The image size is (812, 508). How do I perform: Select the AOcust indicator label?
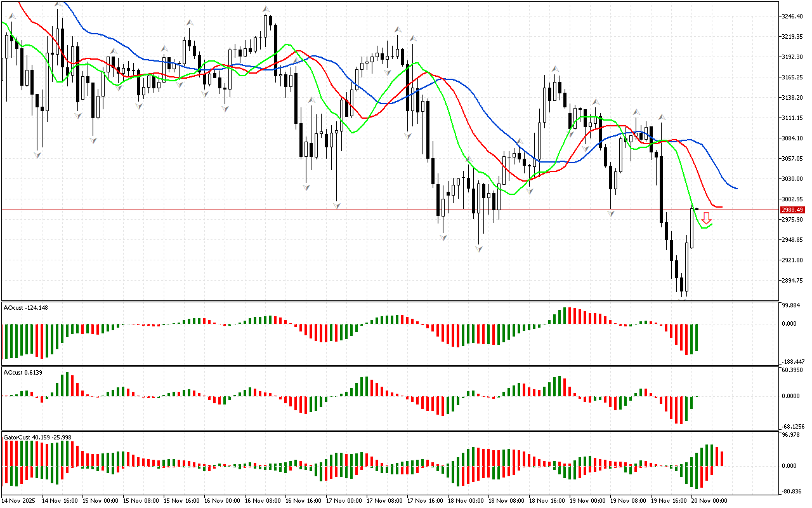click(x=25, y=308)
